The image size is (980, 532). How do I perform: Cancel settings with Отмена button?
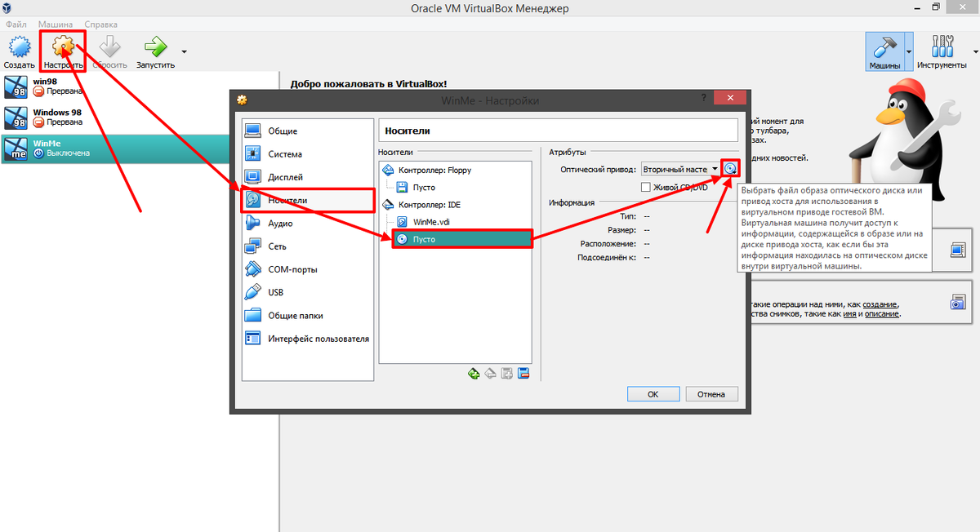pos(711,394)
